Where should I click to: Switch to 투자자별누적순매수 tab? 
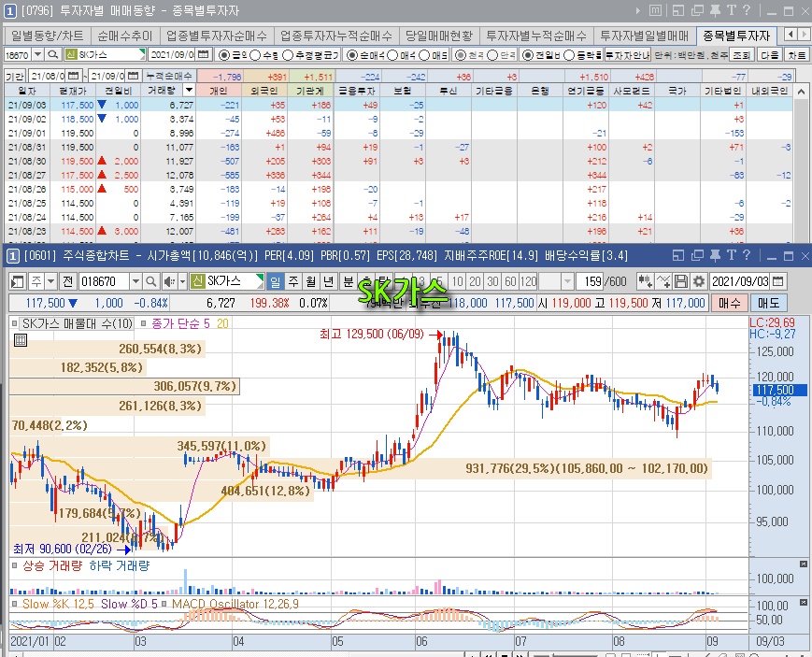click(x=536, y=36)
